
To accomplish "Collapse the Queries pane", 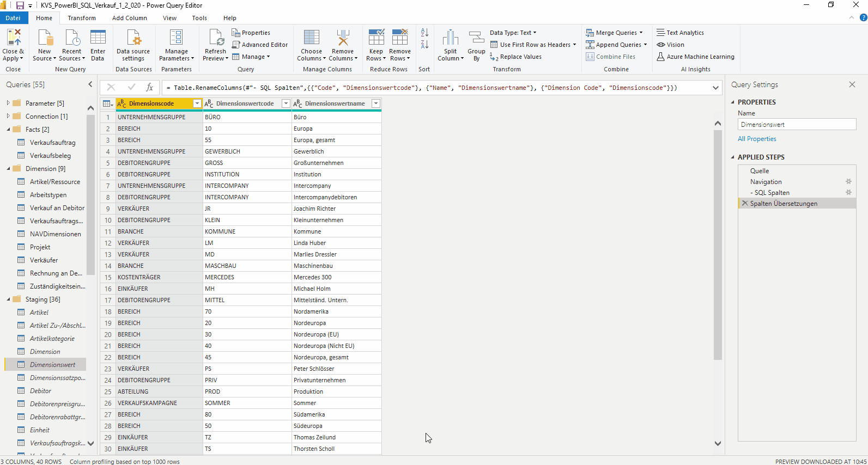I will (x=90, y=84).
